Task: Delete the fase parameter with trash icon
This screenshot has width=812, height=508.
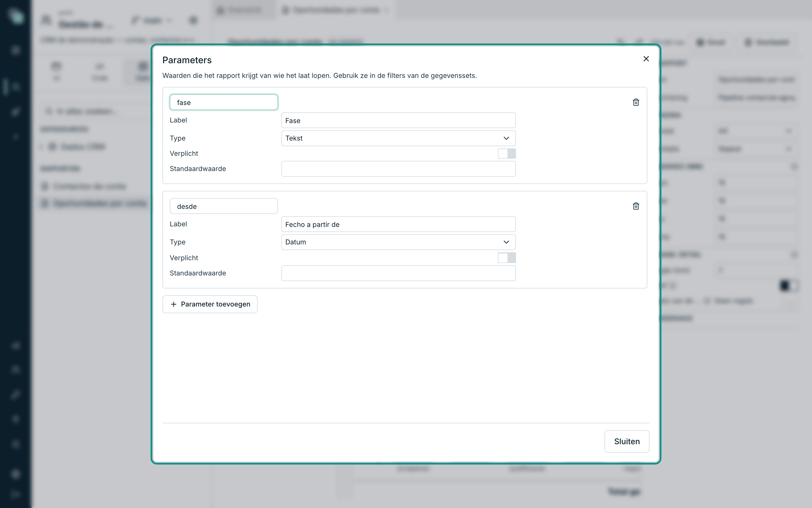Action: (x=636, y=102)
